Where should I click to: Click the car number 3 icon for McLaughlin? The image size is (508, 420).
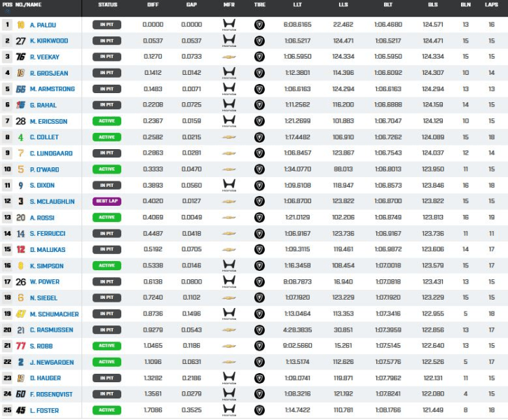coord(21,202)
